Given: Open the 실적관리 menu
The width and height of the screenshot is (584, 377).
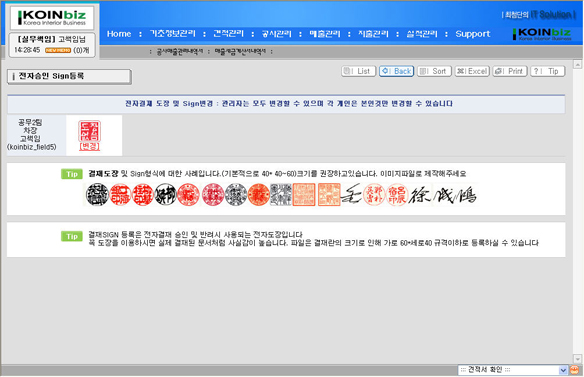Looking at the screenshot, I should [422, 34].
